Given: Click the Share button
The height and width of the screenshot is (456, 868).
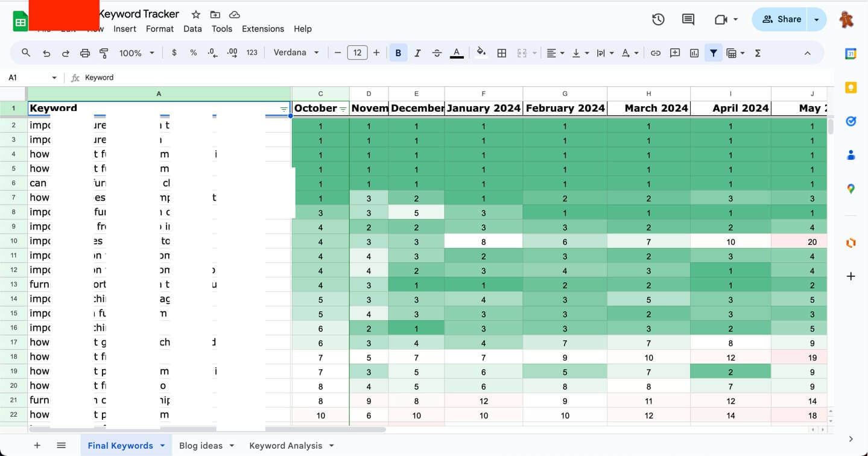Looking at the screenshot, I should pos(781,19).
